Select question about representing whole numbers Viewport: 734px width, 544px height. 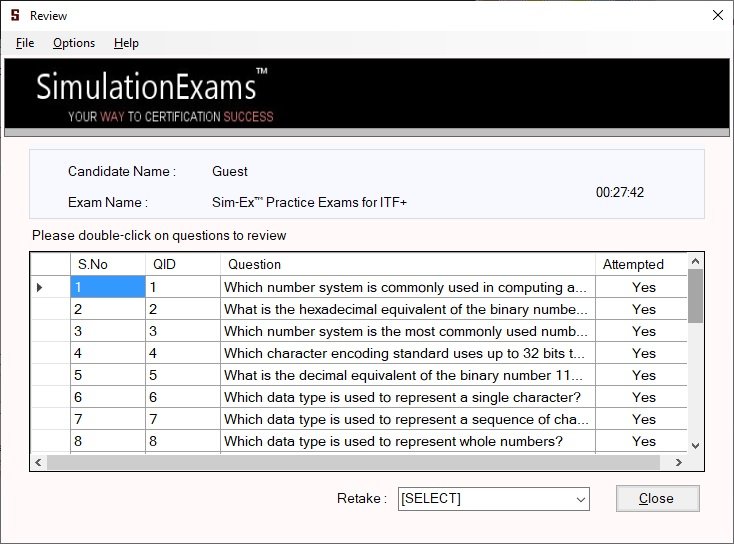pos(408,441)
